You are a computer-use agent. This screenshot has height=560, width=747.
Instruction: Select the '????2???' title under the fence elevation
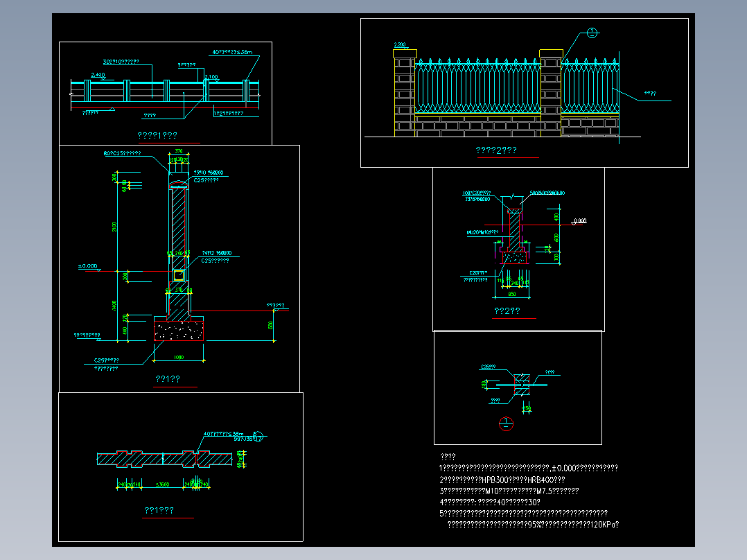tap(496, 150)
